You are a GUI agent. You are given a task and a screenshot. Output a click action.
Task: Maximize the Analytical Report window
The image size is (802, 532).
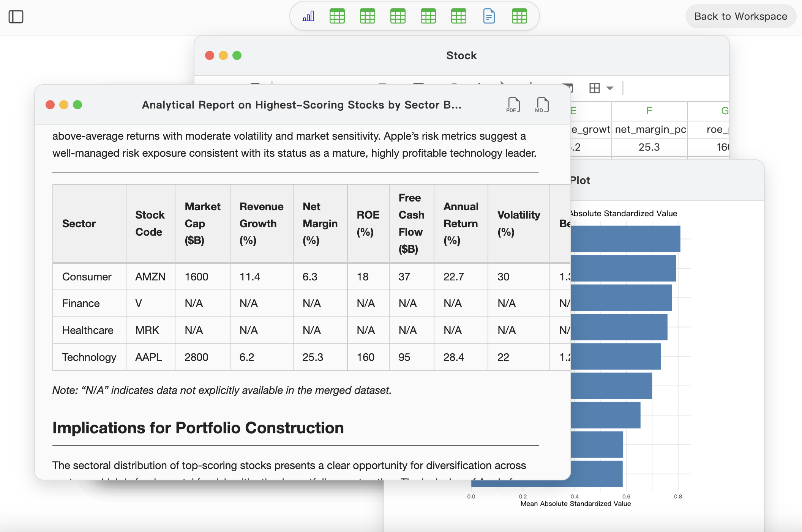click(77, 105)
